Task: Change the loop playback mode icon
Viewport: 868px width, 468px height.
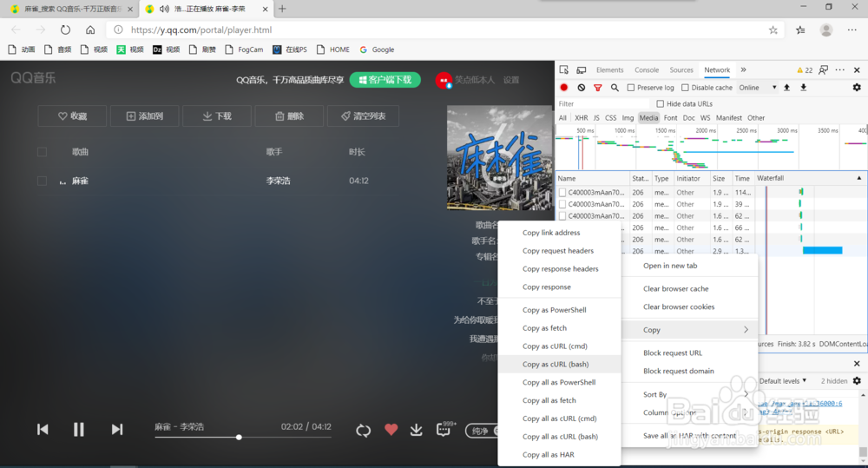Action: click(363, 430)
